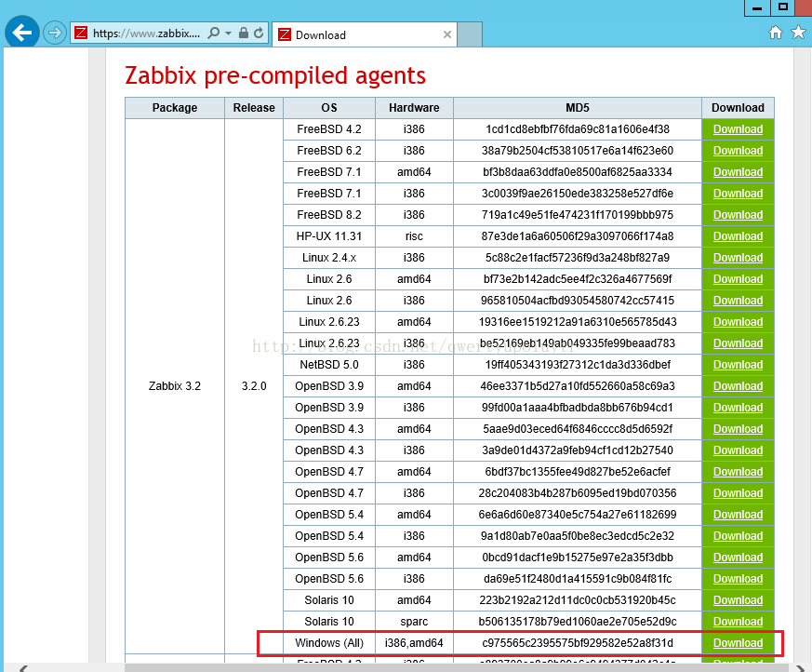The image size is (812, 672).
Task: Download the FreeBSD 8.2 i386 agent
Action: pos(738,214)
